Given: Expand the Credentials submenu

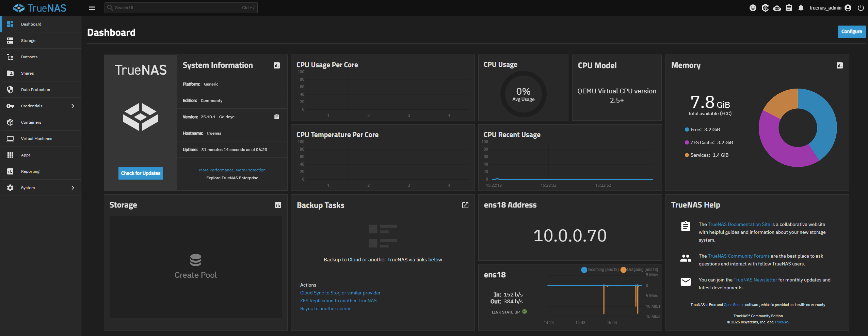Looking at the screenshot, I should pos(73,106).
